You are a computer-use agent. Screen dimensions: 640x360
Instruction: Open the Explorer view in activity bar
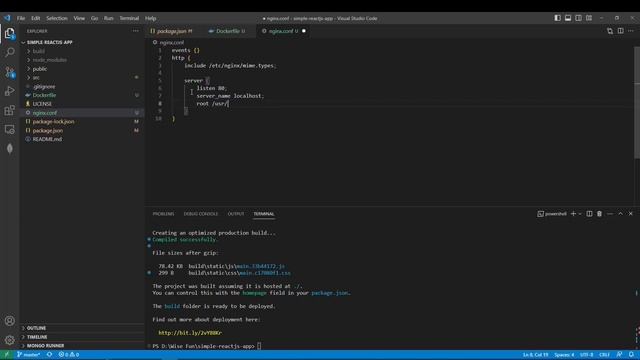(9, 33)
